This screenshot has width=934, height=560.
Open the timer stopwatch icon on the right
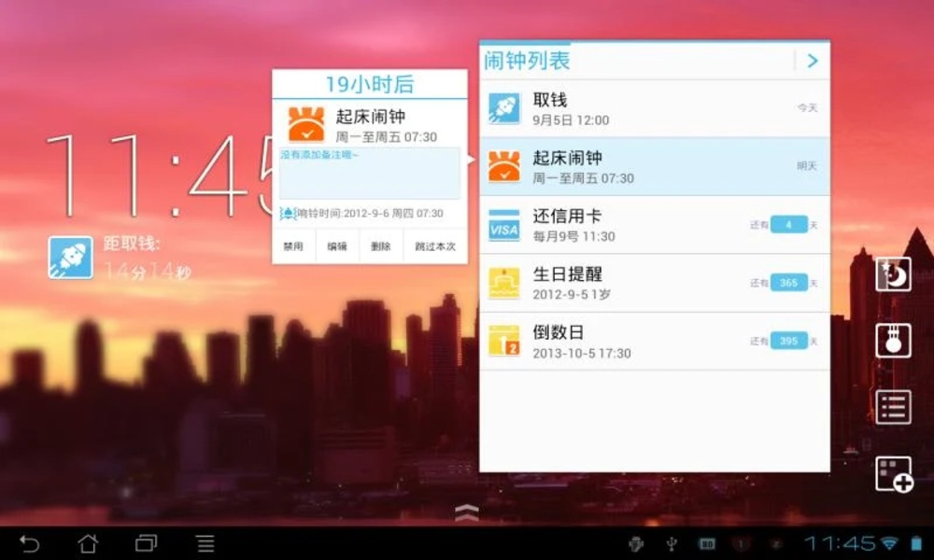[893, 341]
